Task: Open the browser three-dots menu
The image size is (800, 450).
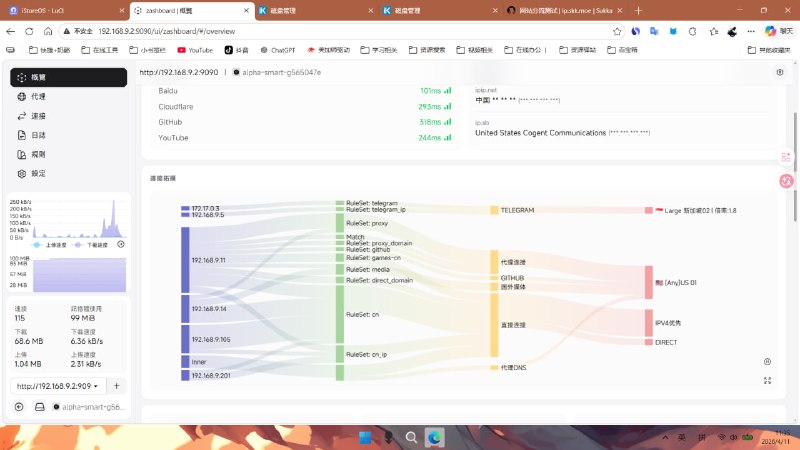Action: pos(751,32)
